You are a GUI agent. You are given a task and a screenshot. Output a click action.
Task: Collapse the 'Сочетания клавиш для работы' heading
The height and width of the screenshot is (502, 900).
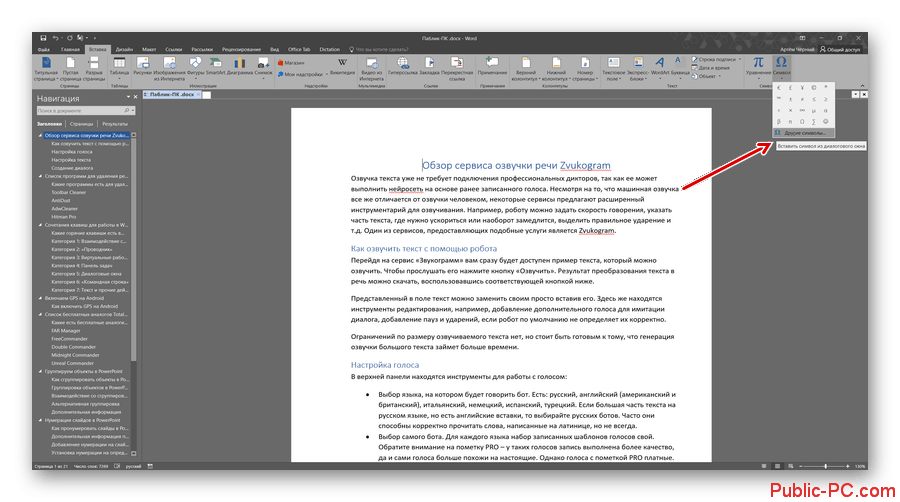pyautogui.click(x=40, y=225)
